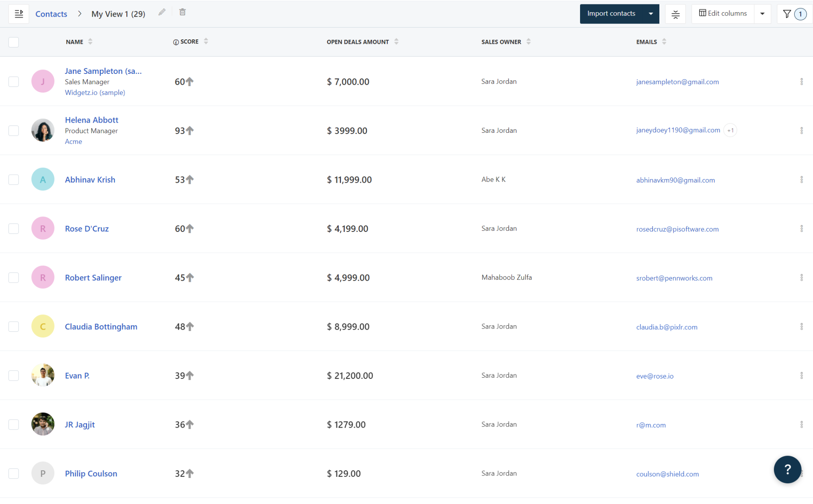Click the sidebar menu toggle icon
Screen dimensions: 813x504
tap(19, 14)
